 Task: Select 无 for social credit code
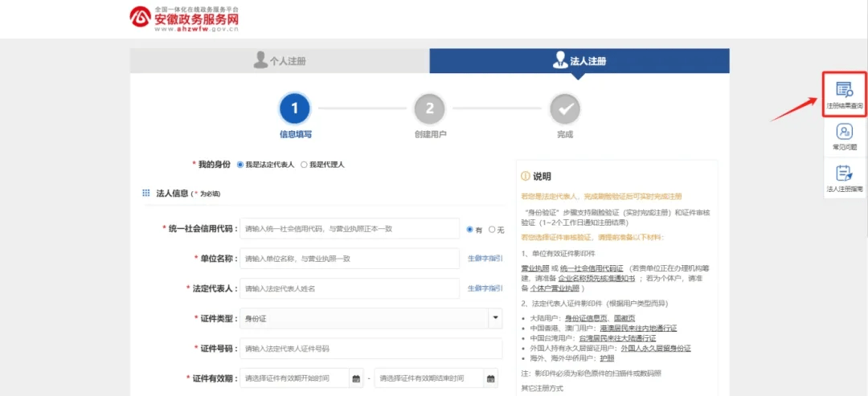click(x=492, y=230)
